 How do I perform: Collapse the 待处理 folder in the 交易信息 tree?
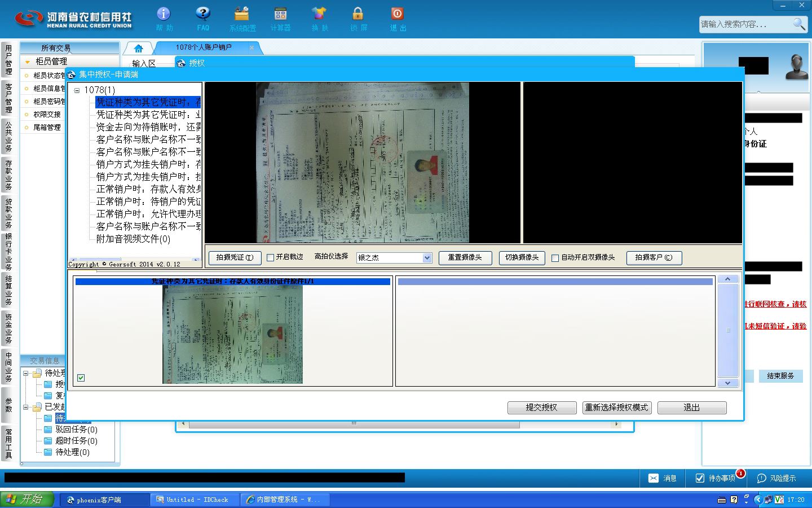pyautogui.click(x=26, y=373)
